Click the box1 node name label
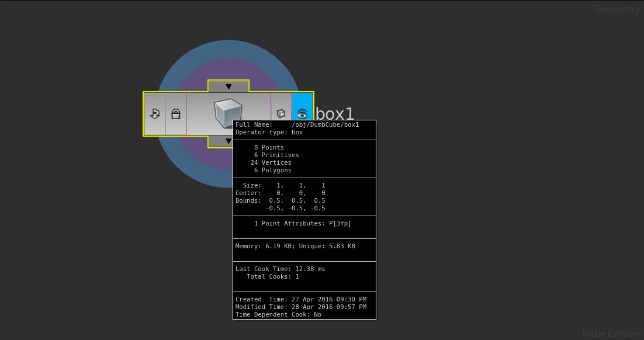Viewport: 644px width, 340px height. (x=335, y=113)
